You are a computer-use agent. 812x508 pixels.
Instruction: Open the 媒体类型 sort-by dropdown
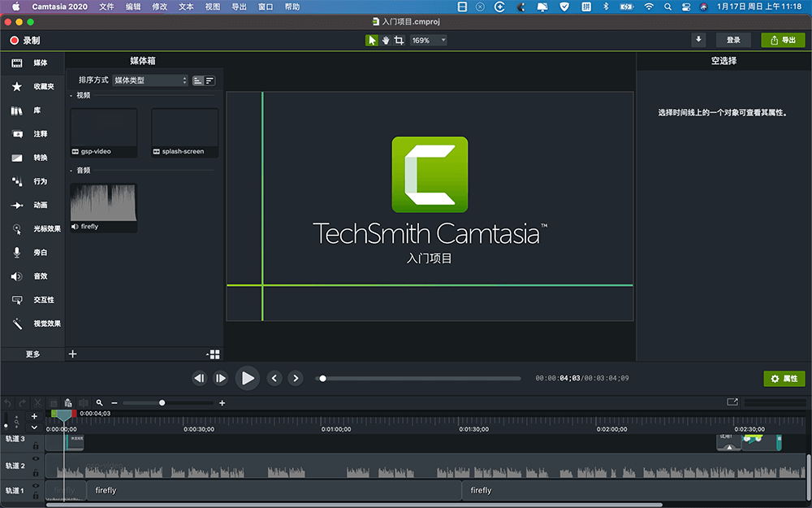click(150, 80)
